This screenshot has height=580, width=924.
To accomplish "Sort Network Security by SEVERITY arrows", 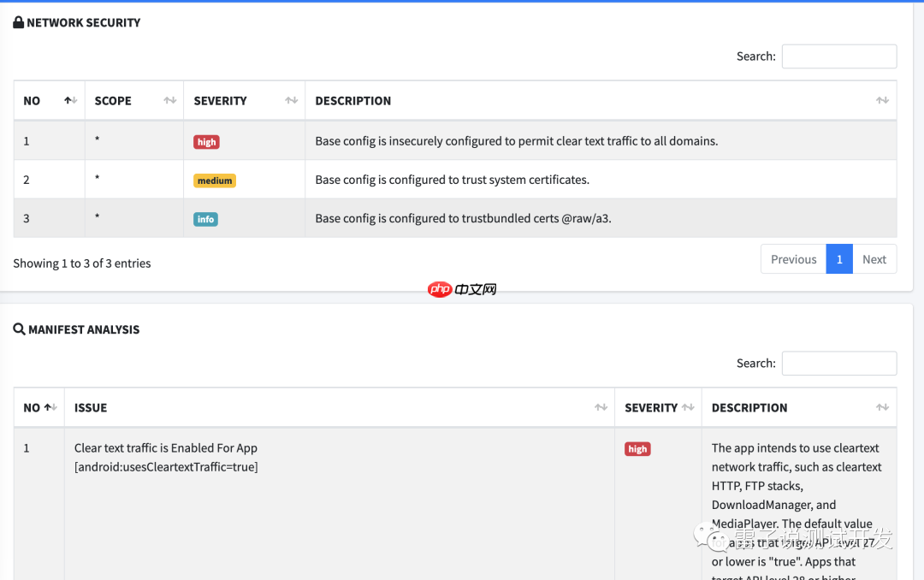I will [x=291, y=101].
